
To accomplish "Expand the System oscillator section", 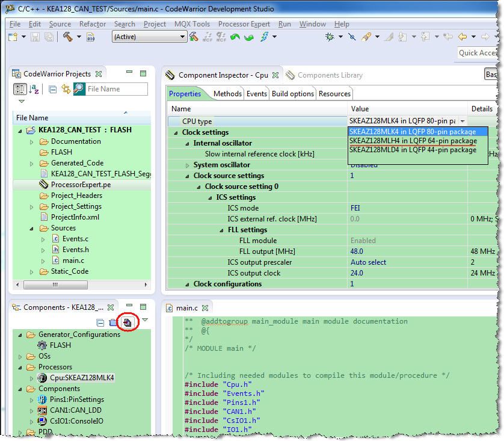I will pos(187,165).
